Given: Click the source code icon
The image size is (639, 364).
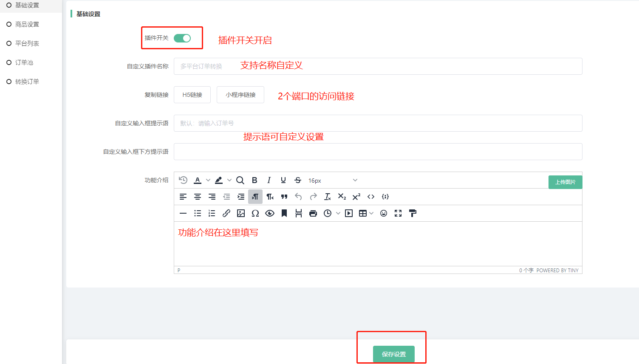Looking at the screenshot, I should pos(371,197).
